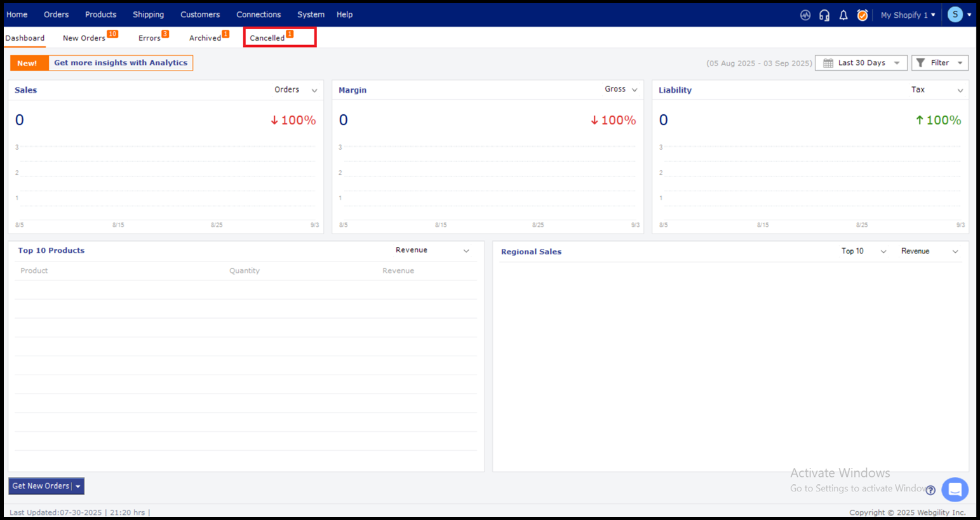Expand the Get New Orders arrow
Viewport: 980px width, 520px height.
tap(78, 486)
